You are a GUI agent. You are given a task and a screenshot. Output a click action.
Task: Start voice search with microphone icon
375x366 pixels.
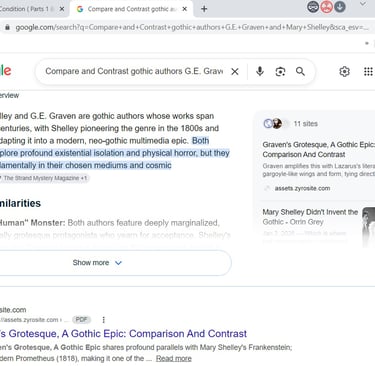point(260,71)
